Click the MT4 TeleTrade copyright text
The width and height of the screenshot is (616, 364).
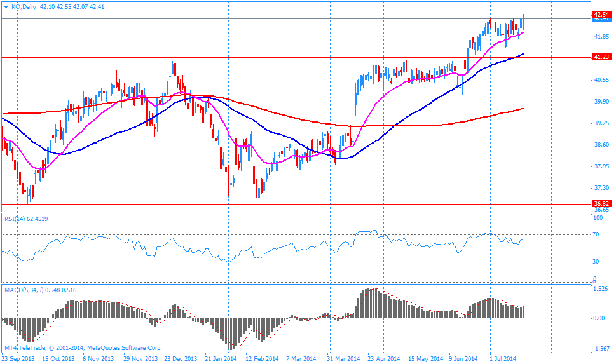pyautogui.click(x=83, y=348)
